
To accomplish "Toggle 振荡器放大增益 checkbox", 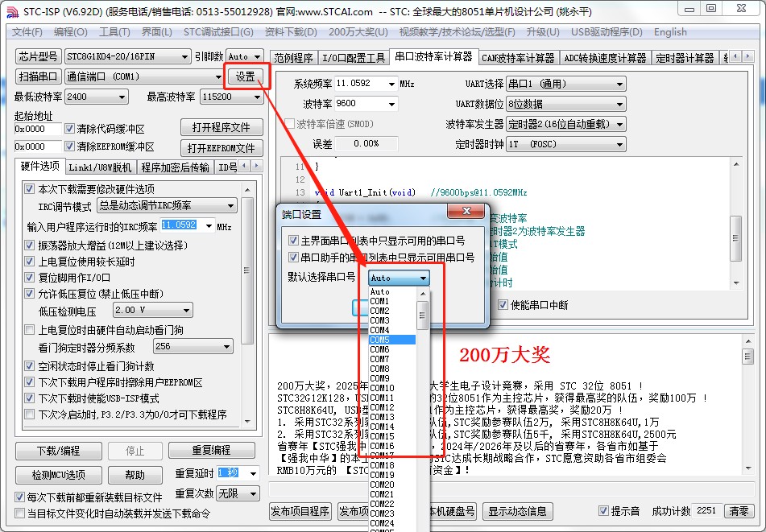I will [x=30, y=245].
